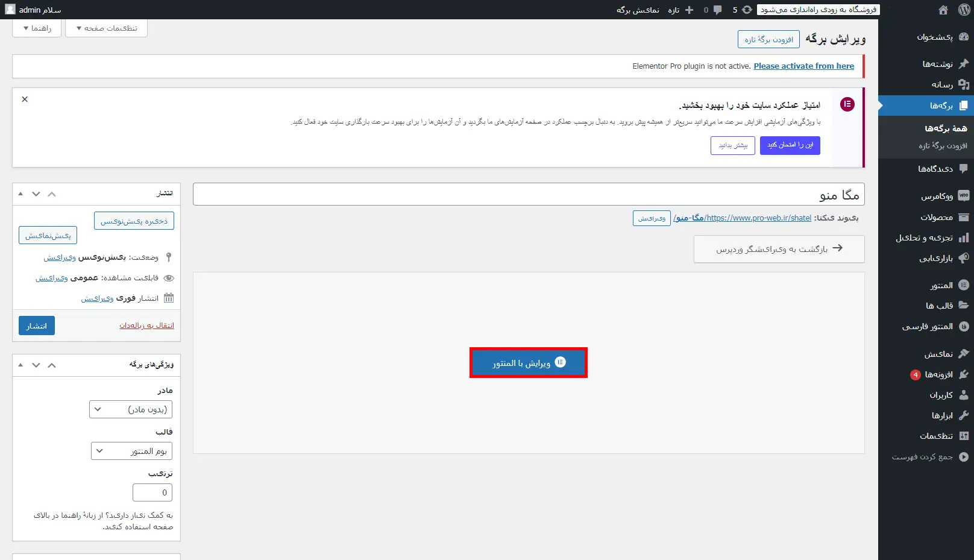This screenshot has width=974, height=560.
Task: Open the page permalink URL
Action: pos(743,218)
